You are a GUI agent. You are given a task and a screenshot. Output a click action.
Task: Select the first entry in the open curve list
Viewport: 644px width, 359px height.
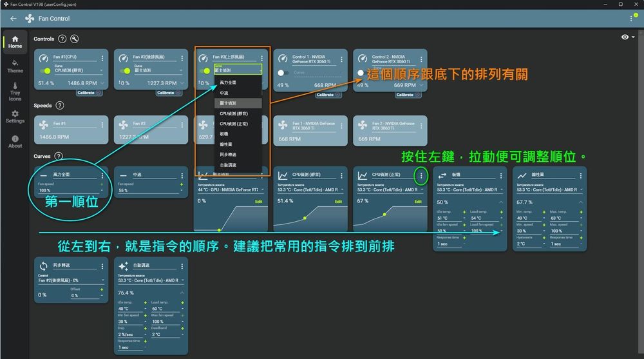pos(238,82)
